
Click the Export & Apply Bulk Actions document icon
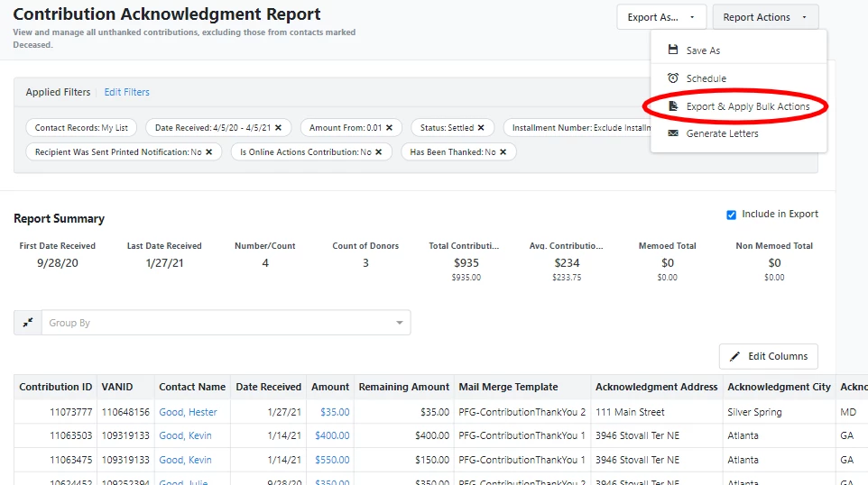tap(673, 106)
